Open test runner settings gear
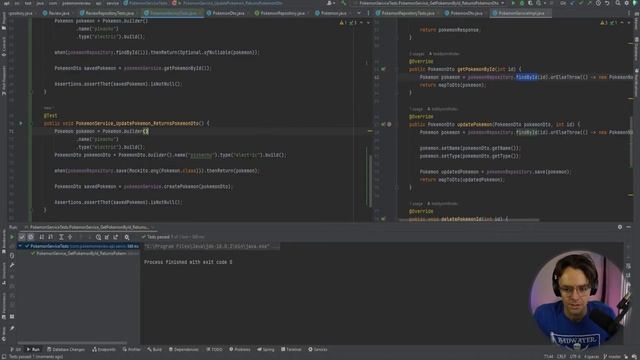 127,237
